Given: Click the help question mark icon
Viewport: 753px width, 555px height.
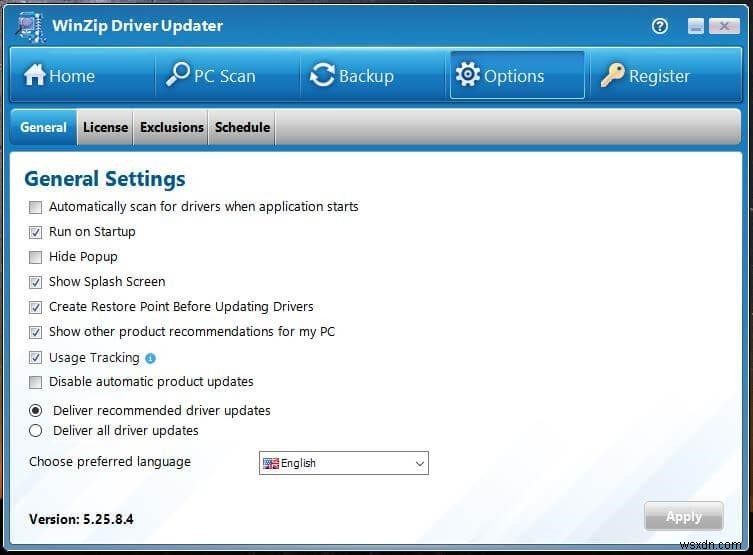Looking at the screenshot, I should click(x=660, y=26).
